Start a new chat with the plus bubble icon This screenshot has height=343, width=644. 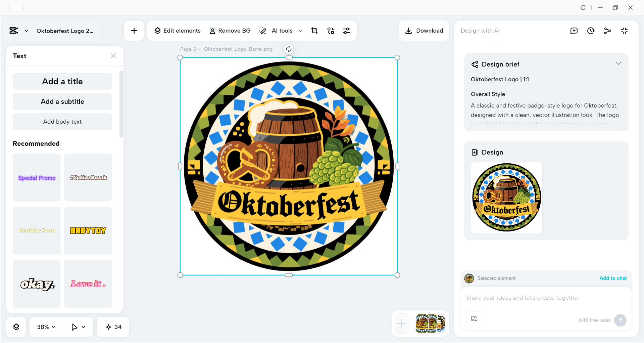[574, 31]
